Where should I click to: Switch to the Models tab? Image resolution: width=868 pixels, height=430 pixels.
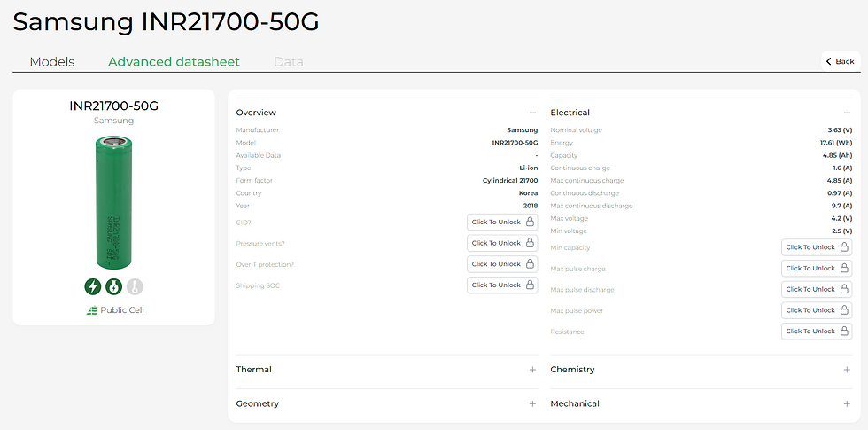(x=52, y=61)
